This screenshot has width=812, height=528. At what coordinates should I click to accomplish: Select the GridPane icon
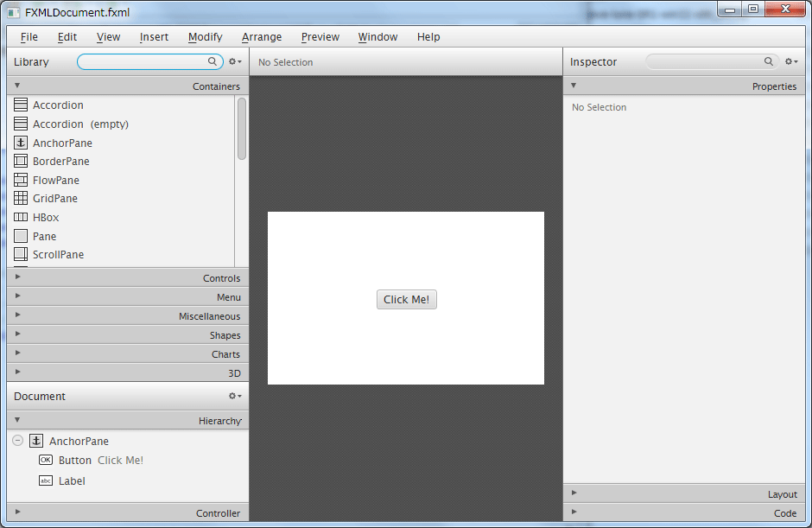click(x=21, y=198)
